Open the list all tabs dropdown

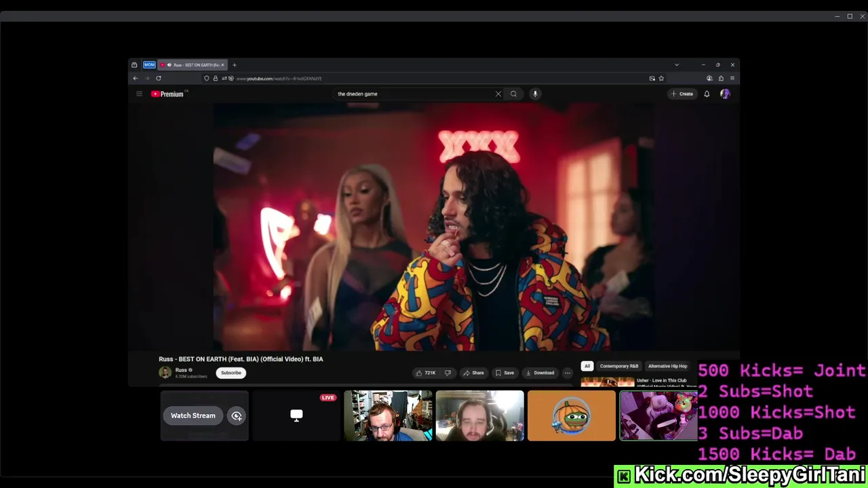pyautogui.click(x=676, y=65)
